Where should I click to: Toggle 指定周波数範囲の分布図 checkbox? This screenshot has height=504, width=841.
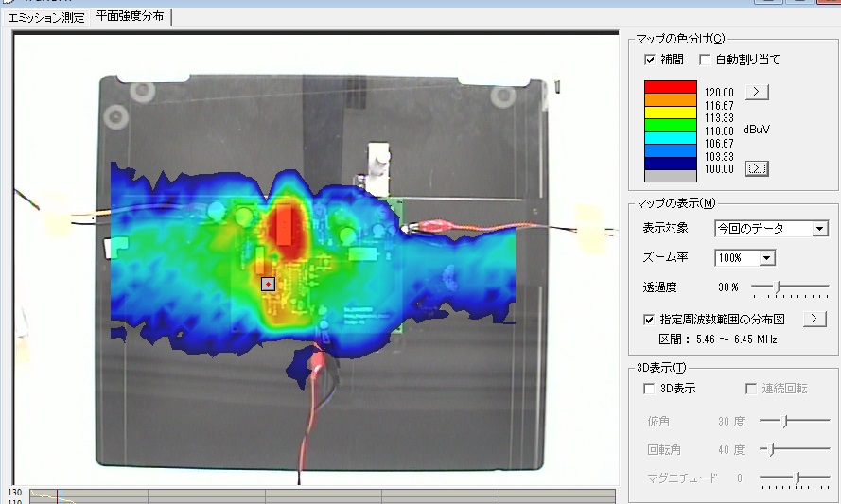point(648,320)
